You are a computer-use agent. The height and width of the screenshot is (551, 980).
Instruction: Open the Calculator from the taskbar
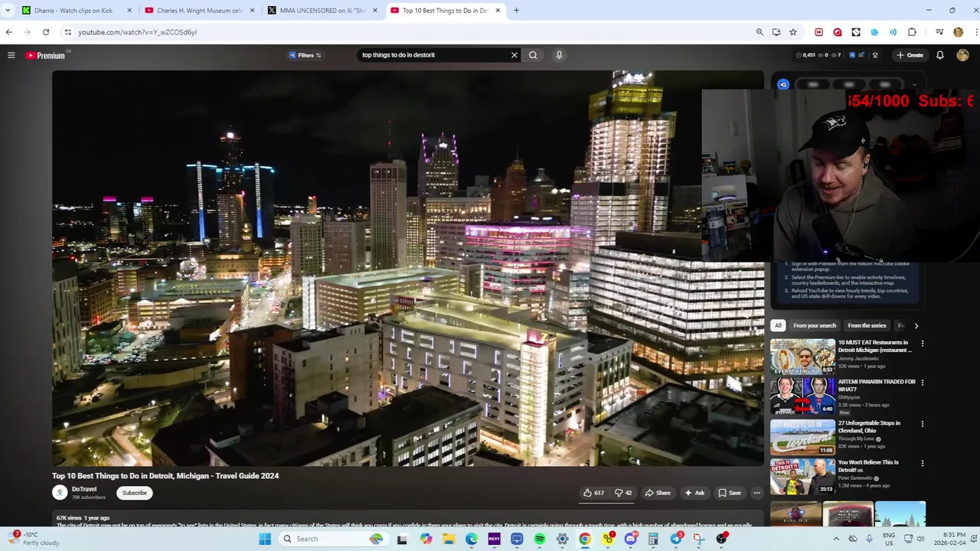pyautogui.click(x=653, y=539)
